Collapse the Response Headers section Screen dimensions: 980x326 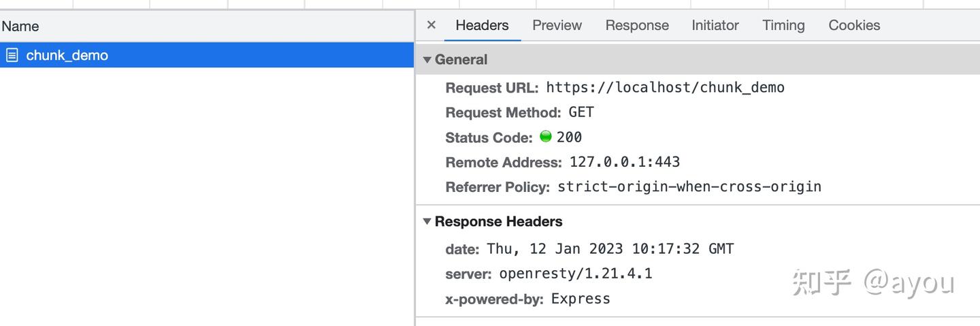[427, 221]
